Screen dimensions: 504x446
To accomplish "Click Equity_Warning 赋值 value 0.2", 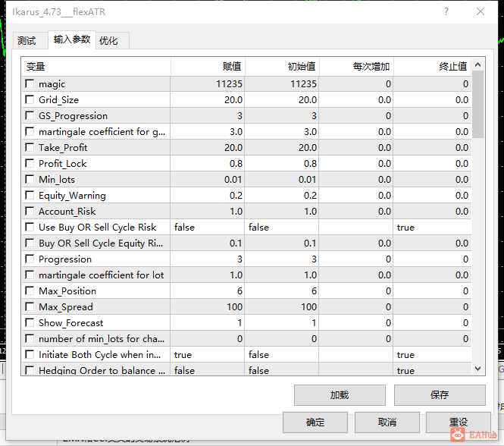I will (x=208, y=196).
